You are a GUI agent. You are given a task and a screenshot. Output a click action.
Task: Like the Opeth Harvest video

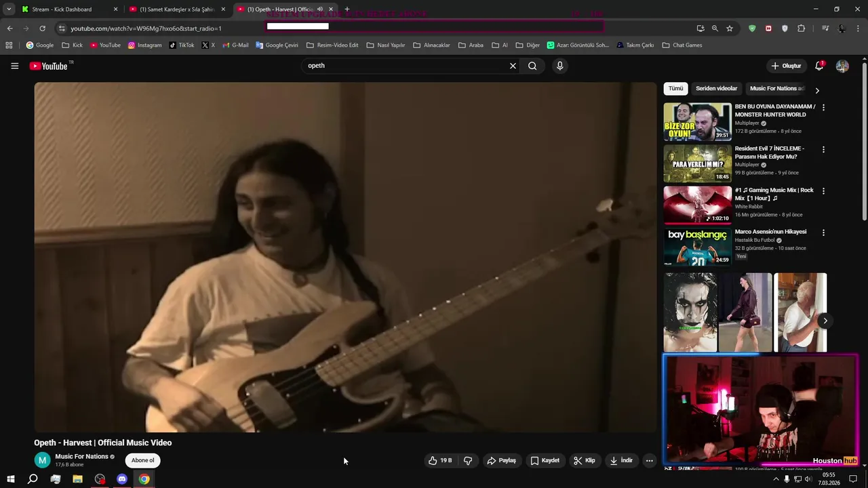click(x=440, y=460)
